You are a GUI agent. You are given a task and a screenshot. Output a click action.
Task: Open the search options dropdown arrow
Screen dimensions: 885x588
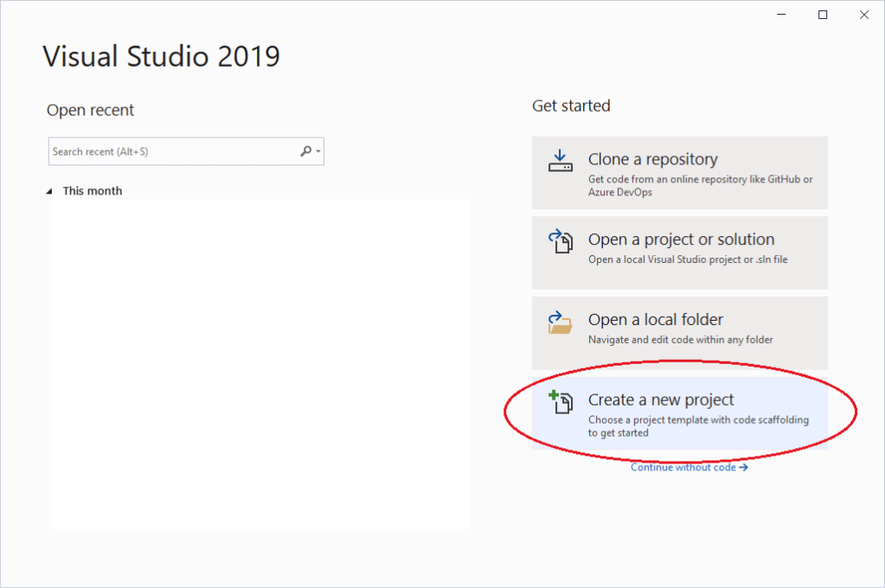(x=319, y=152)
